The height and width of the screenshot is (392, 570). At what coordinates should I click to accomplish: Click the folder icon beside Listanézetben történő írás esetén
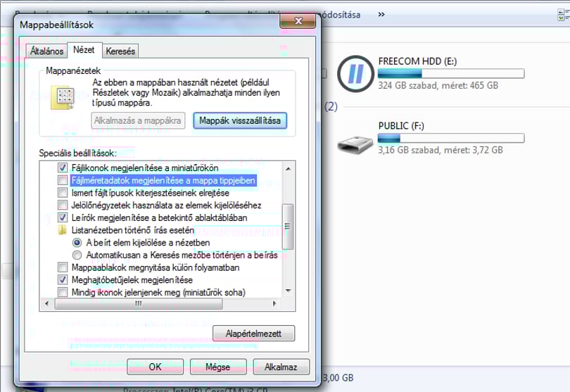[63, 230]
